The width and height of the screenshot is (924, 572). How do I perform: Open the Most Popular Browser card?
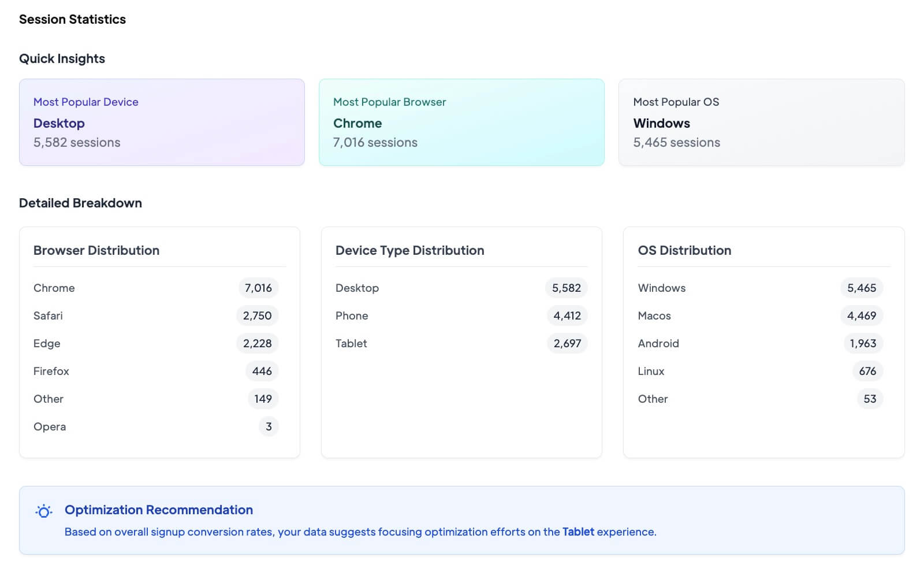pos(461,122)
